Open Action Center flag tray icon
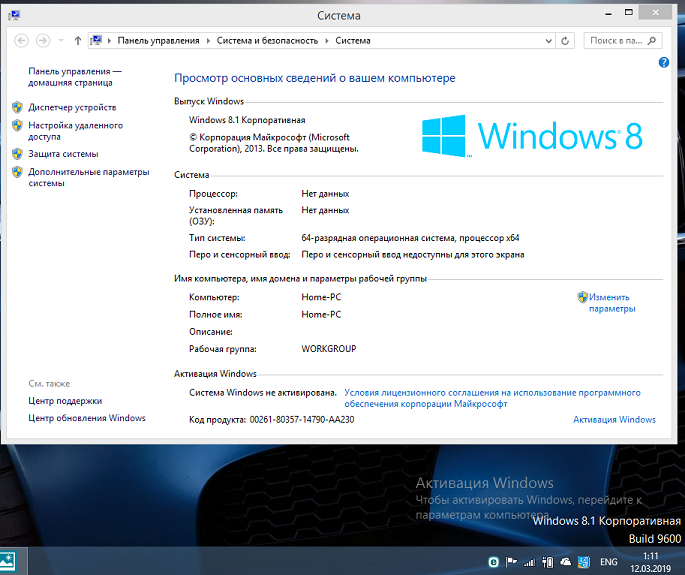The width and height of the screenshot is (685, 575). pos(511,562)
